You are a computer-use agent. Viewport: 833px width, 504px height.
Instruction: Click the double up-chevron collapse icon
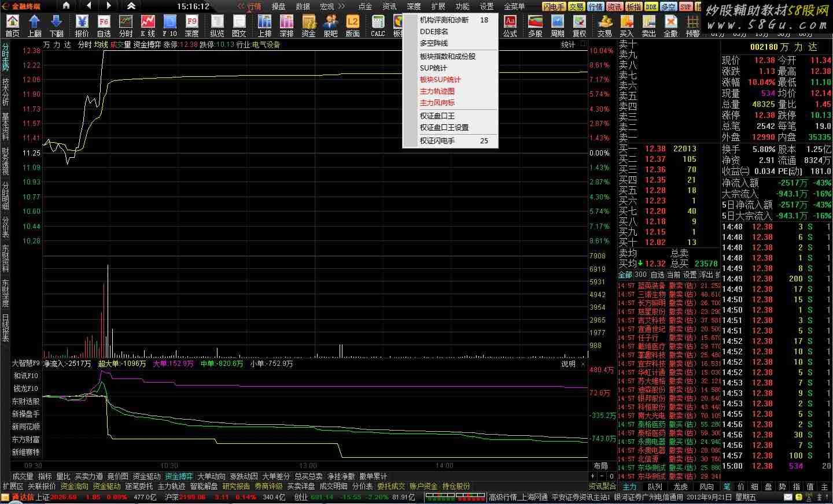[131, 6]
